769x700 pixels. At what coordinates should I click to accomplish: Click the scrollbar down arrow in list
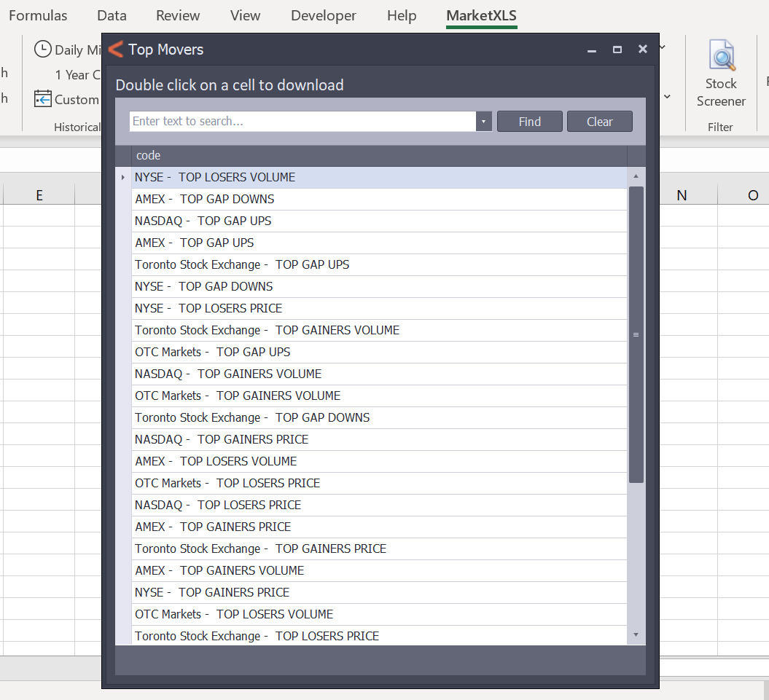tap(636, 635)
